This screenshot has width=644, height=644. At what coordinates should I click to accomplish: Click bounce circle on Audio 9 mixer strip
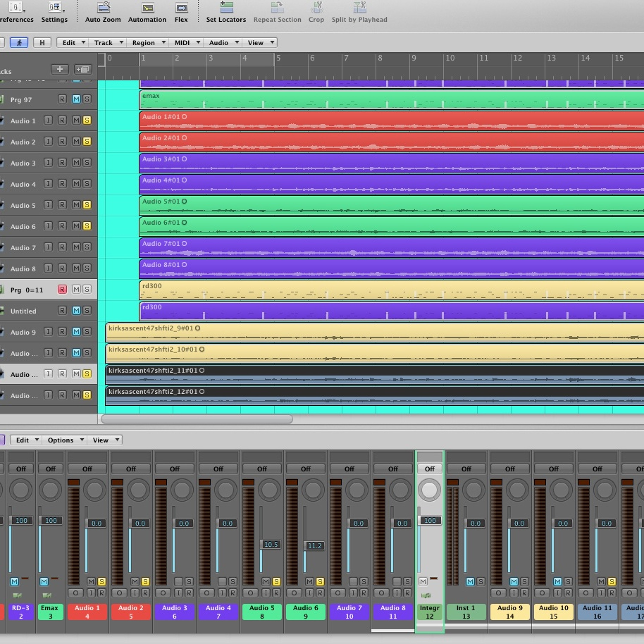[x=498, y=593]
